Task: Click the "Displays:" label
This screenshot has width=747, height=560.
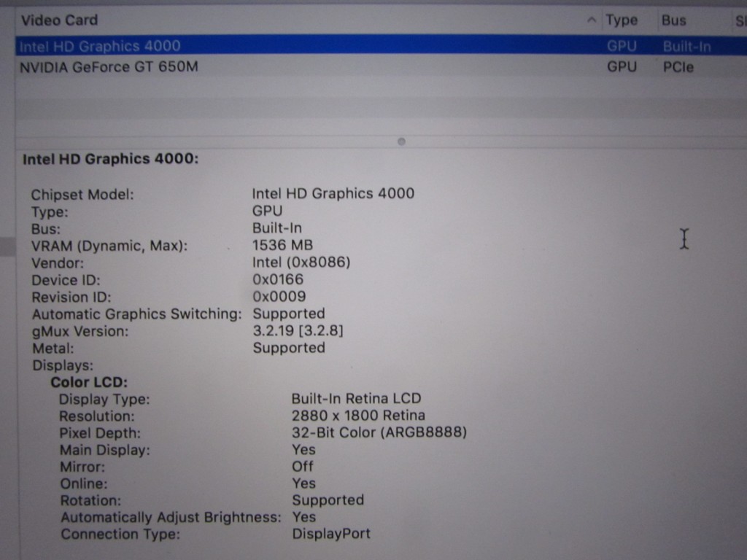Action: pyautogui.click(x=63, y=366)
